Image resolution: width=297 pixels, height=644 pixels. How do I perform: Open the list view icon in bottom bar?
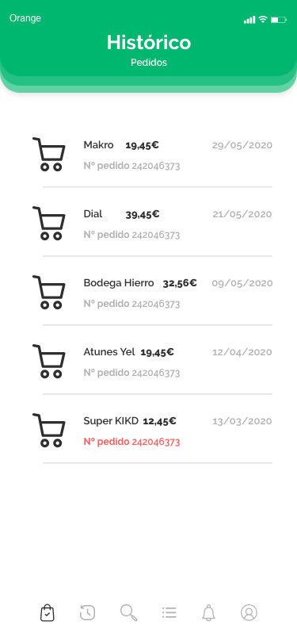tap(169, 612)
